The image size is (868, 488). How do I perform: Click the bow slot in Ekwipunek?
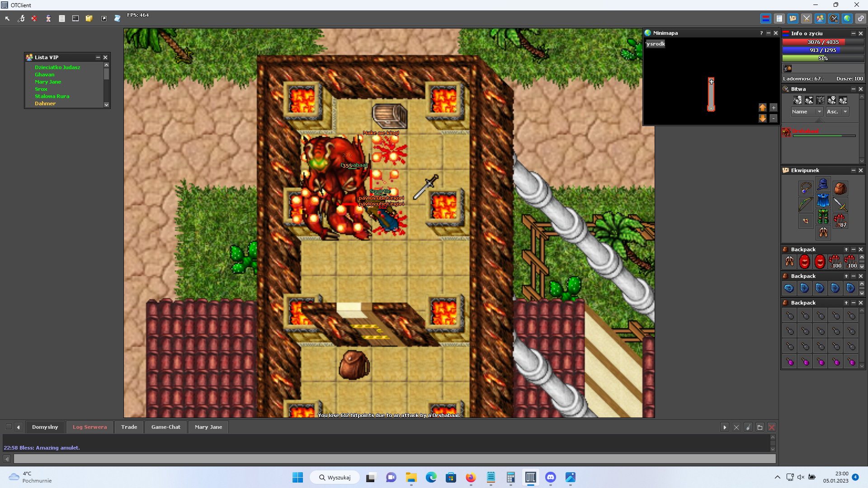click(x=806, y=205)
